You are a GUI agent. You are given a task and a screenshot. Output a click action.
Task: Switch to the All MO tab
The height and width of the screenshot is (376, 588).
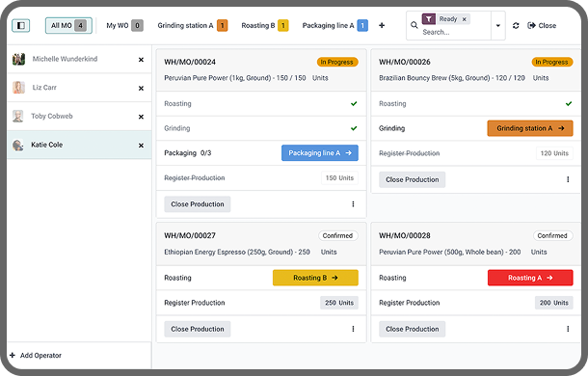68,25
